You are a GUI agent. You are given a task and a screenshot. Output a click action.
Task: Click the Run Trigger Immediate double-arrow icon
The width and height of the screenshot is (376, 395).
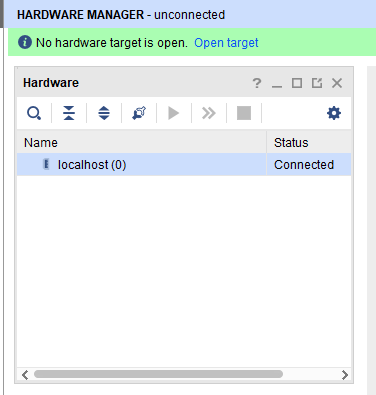(x=209, y=113)
